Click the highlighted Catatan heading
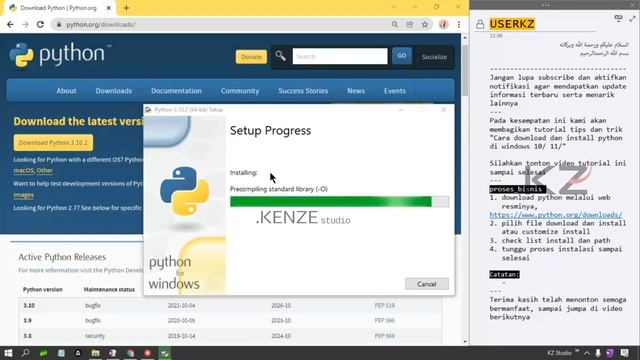Image resolution: width=640 pixels, height=360 pixels. pos(504,274)
